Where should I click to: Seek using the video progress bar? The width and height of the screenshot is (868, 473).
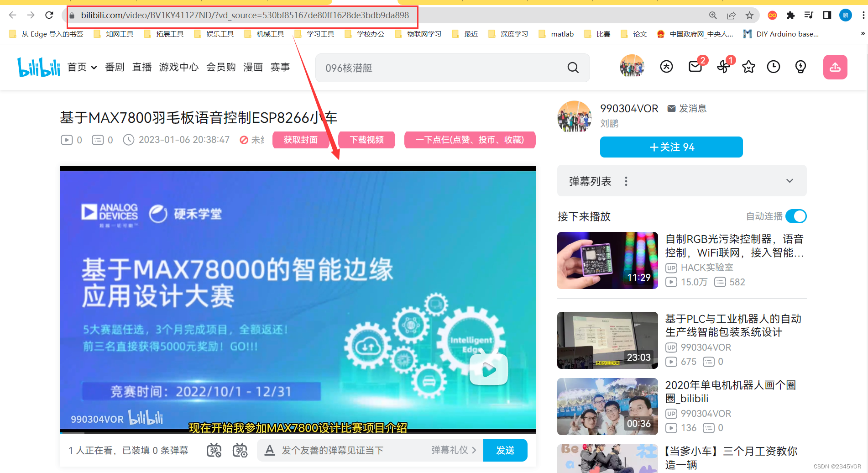[x=298, y=432]
